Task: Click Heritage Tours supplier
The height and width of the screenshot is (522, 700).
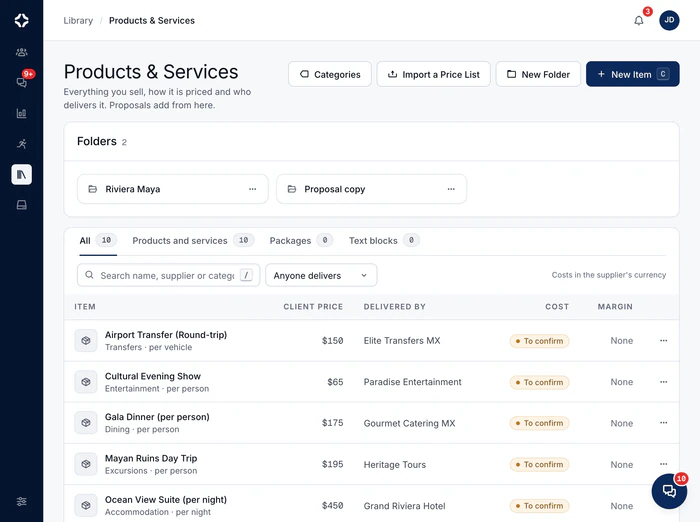Action: (395, 465)
